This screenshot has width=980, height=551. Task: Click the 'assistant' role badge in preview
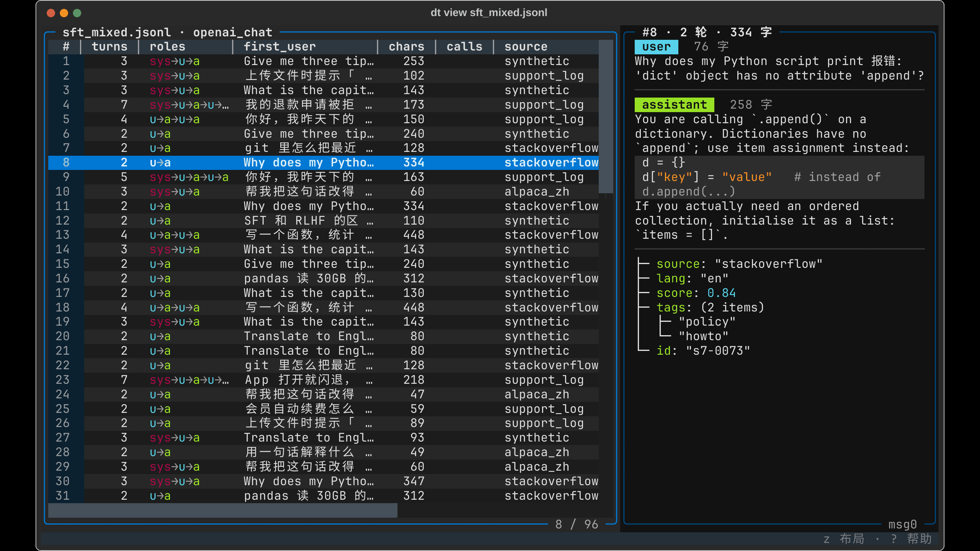click(x=674, y=105)
